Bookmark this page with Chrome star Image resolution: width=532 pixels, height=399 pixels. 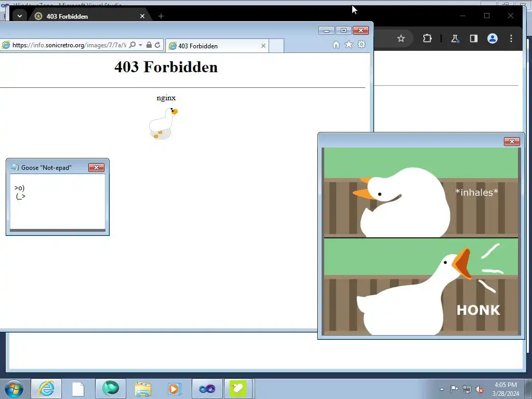click(401, 38)
